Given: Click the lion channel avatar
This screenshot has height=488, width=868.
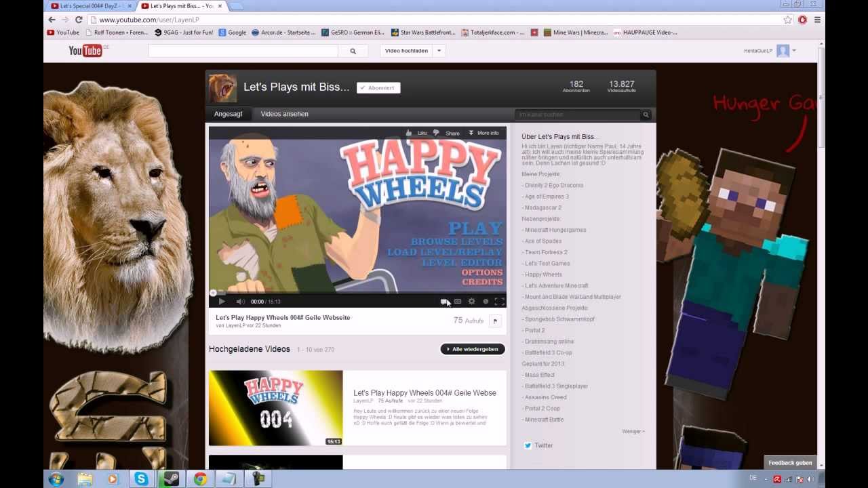Looking at the screenshot, I should pyautogui.click(x=222, y=88).
